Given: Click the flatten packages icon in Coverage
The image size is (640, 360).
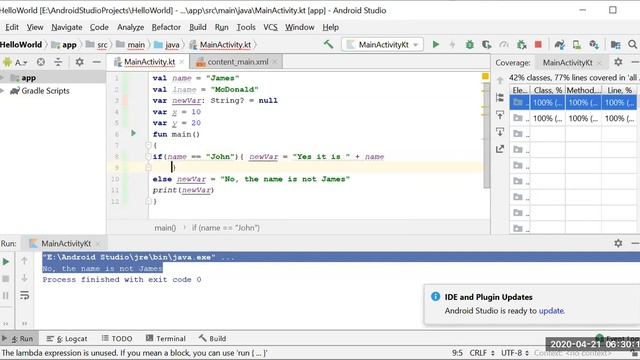Looking at the screenshot, I should pos(500,97).
